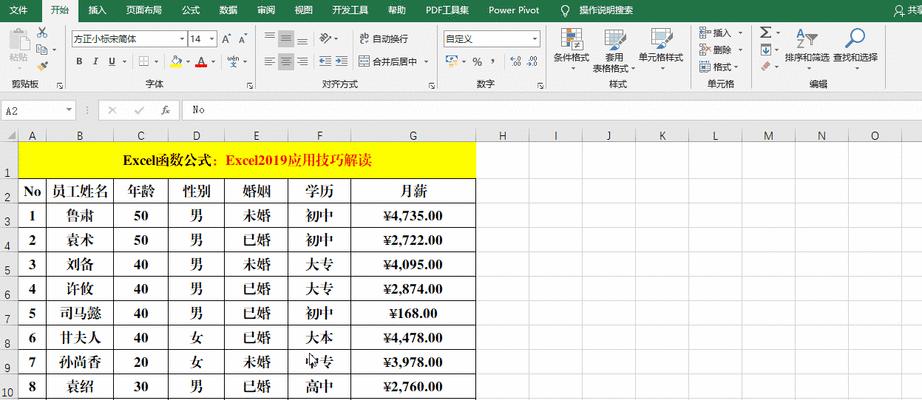The width and height of the screenshot is (922, 400).
Task: Click Decrease Decimal icon
Action: pos(532,61)
